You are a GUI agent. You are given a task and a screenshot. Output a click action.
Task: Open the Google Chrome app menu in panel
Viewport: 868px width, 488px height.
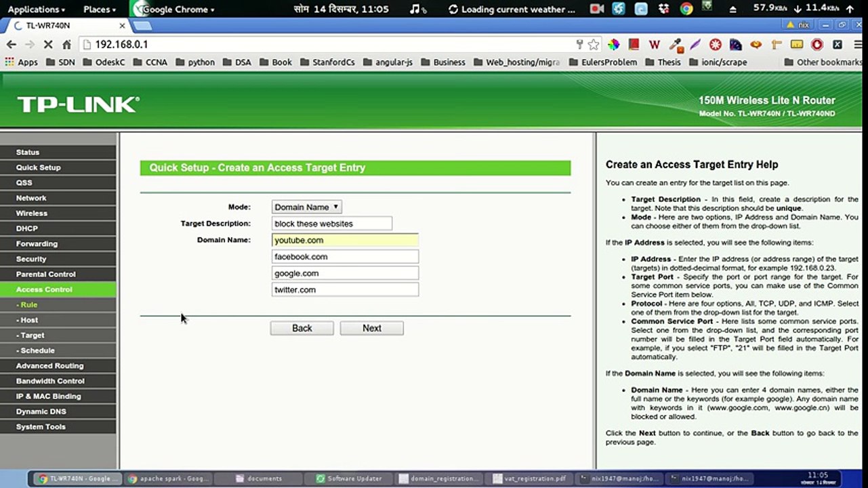173,9
